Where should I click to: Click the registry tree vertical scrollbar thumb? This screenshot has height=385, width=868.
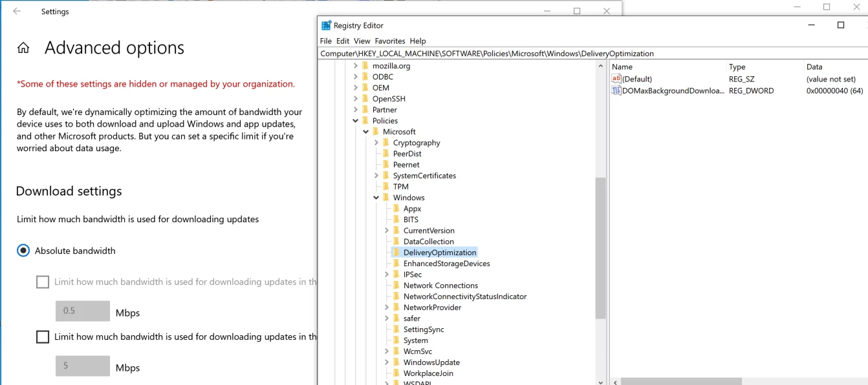600,248
